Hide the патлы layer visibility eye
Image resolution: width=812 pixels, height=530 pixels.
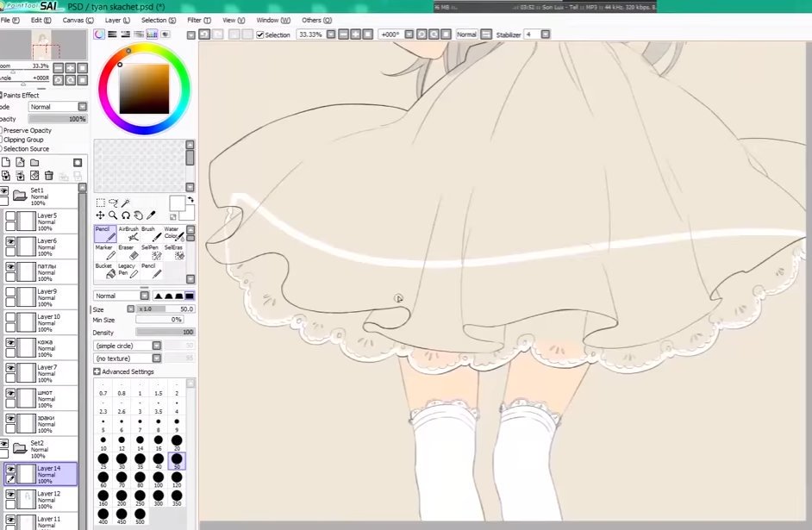(x=11, y=265)
